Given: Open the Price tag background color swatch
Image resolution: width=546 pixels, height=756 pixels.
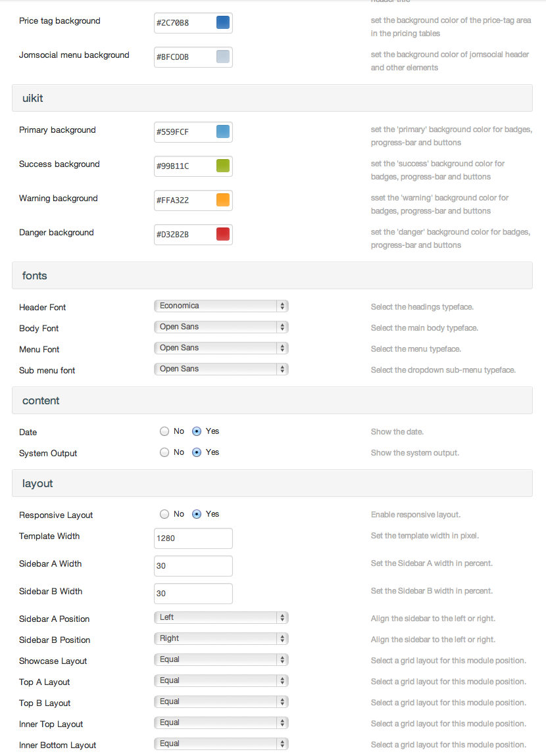Looking at the screenshot, I should click(223, 22).
